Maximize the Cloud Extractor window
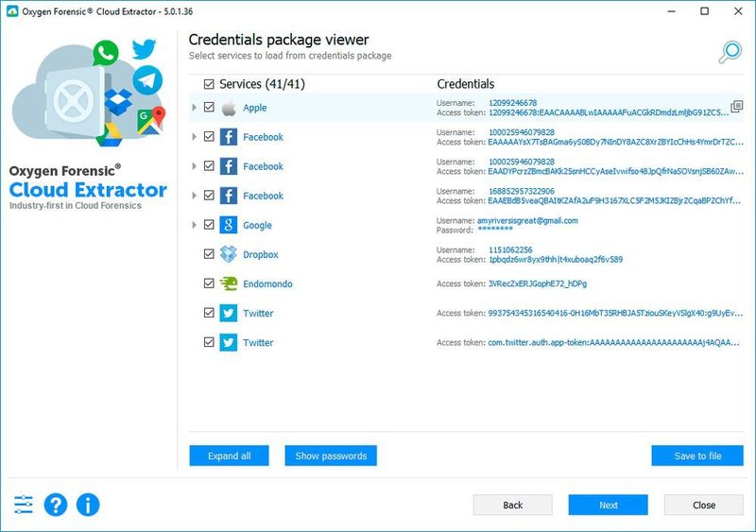756x532 pixels. pyautogui.click(x=704, y=11)
